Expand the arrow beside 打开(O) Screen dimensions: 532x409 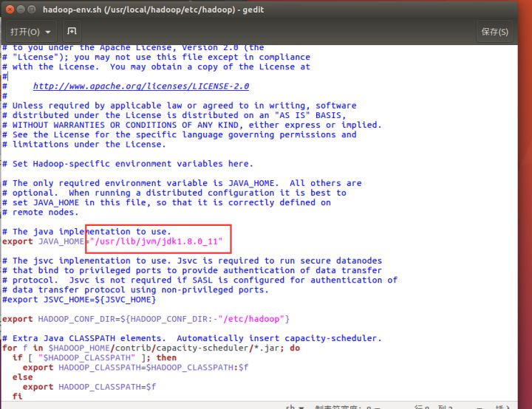tap(48, 32)
